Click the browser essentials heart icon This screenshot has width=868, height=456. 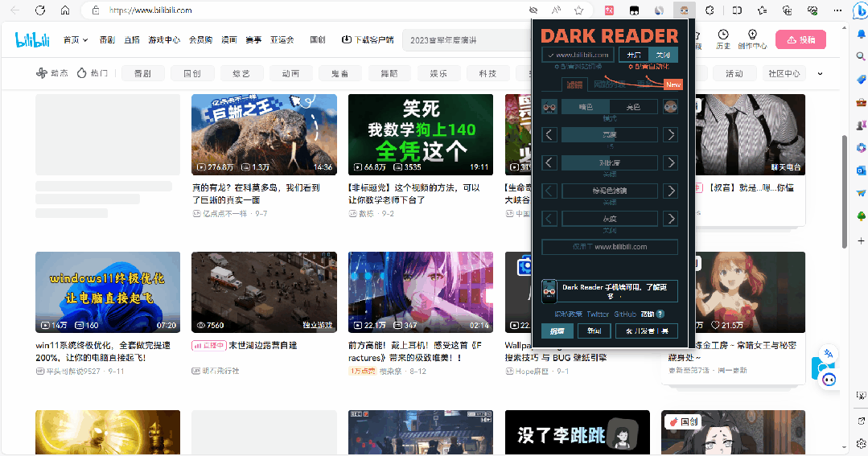click(812, 10)
